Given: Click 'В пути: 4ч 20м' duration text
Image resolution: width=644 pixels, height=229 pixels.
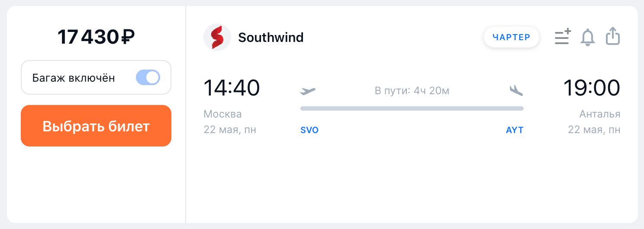Looking at the screenshot, I should pos(412,91).
